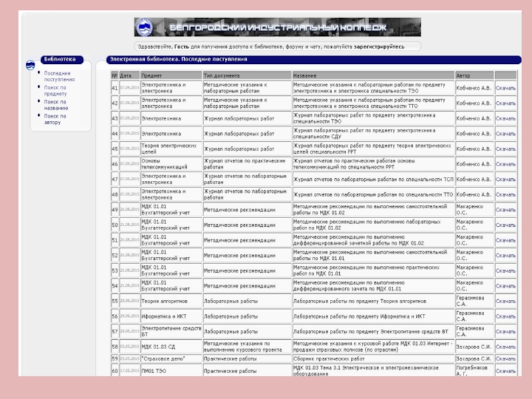Select the Электропитание средств ВТ subject cell

click(x=172, y=331)
